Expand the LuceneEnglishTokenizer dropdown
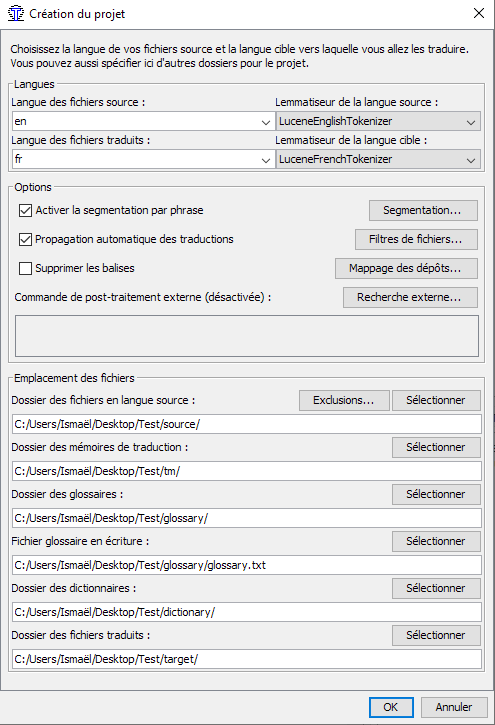The image size is (495, 725). [378, 122]
